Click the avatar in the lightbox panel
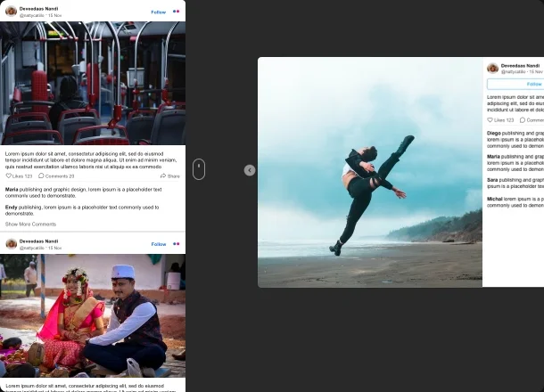Image resolution: width=544 pixels, height=392 pixels. tap(492, 69)
